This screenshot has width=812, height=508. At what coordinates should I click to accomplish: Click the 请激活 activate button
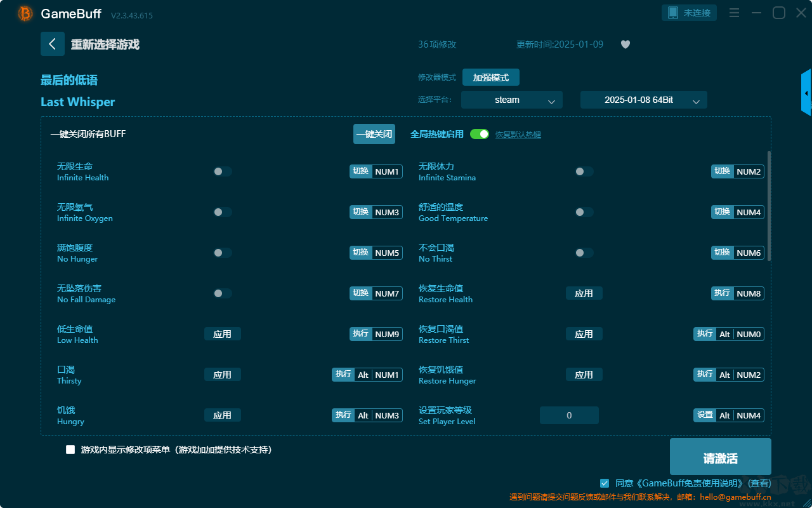tap(721, 457)
